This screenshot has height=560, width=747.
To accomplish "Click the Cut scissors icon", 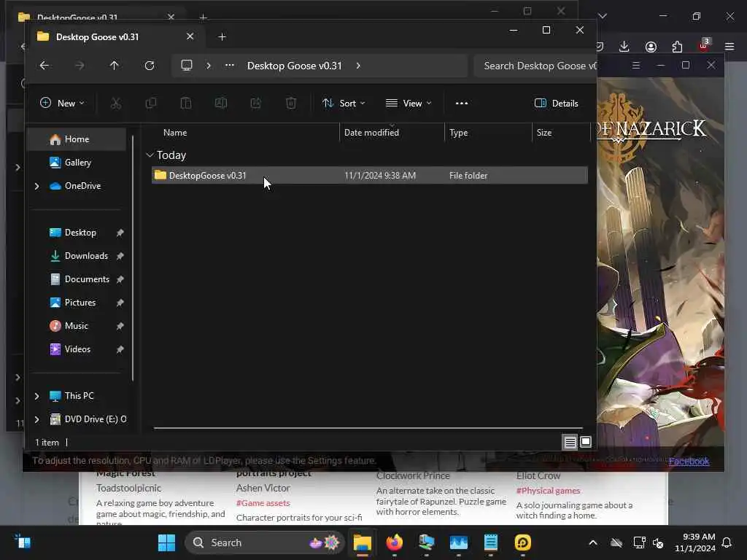I will [x=116, y=103].
